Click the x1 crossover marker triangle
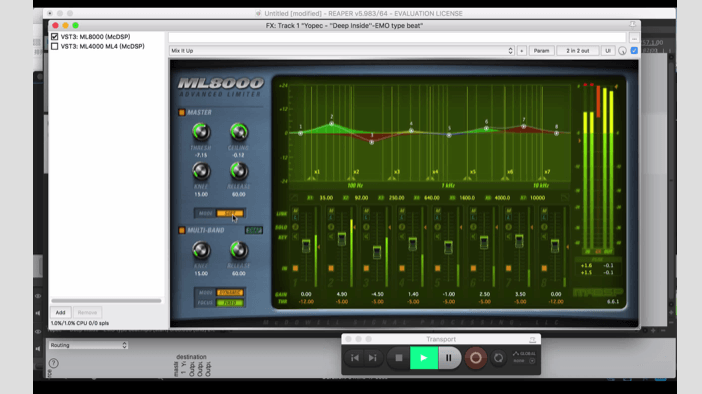The height and width of the screenshot is (394, 702). click(311, 178)
